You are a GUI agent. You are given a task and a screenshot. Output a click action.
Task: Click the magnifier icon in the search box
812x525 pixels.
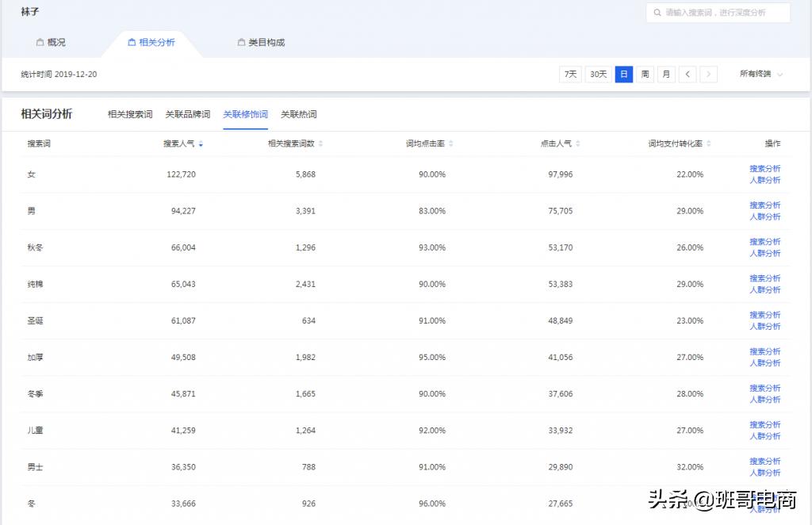click(657, 13)
